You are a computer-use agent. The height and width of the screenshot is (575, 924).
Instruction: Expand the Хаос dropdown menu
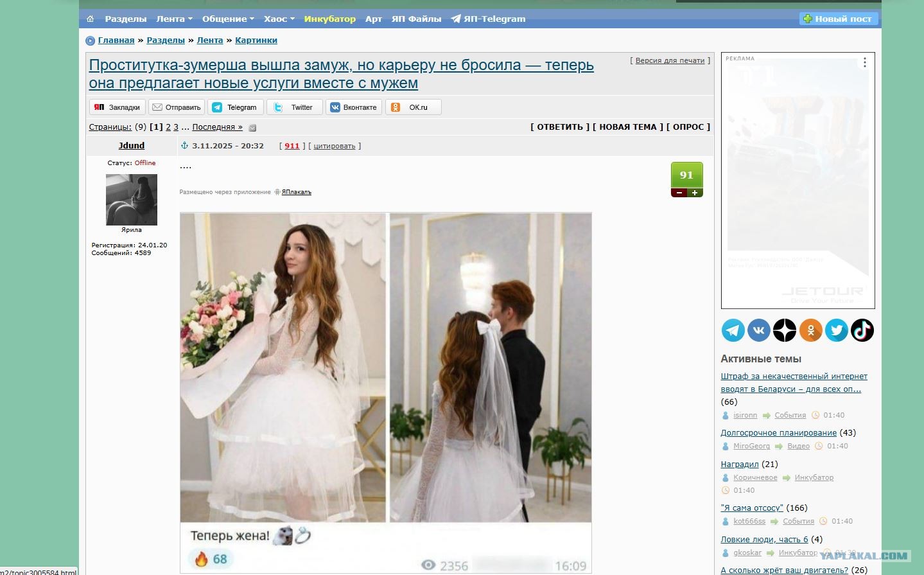[x=279, y=19]
